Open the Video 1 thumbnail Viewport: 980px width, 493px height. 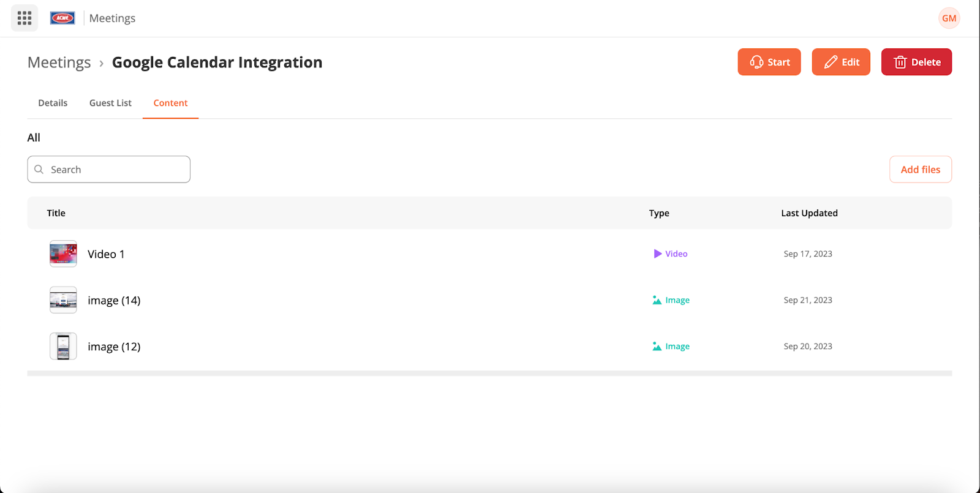[x=63, y=254]
